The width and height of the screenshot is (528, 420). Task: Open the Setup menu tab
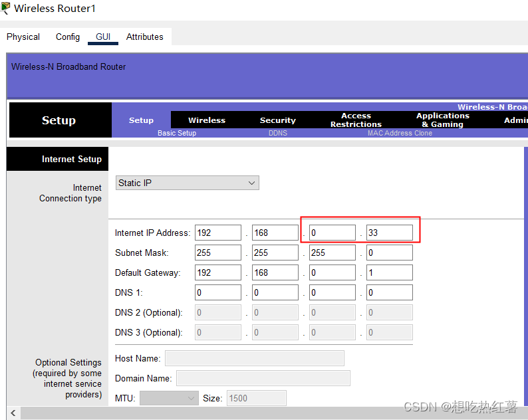141,120
